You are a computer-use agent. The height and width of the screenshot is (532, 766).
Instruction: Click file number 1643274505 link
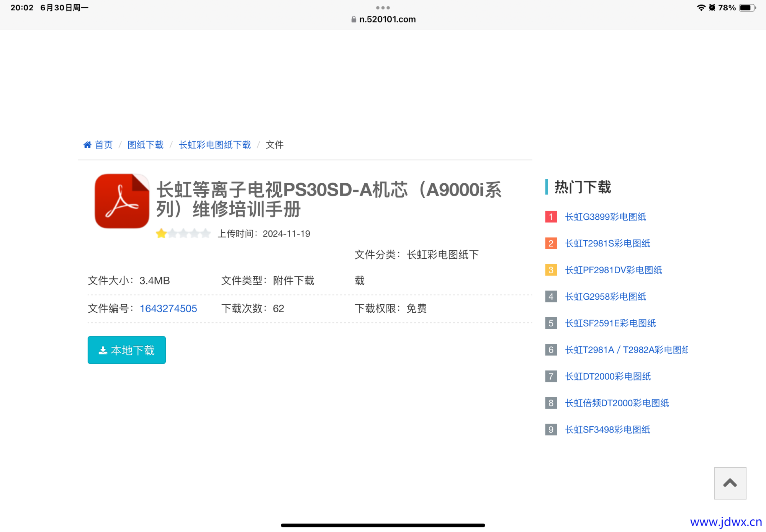click(168, 308)
